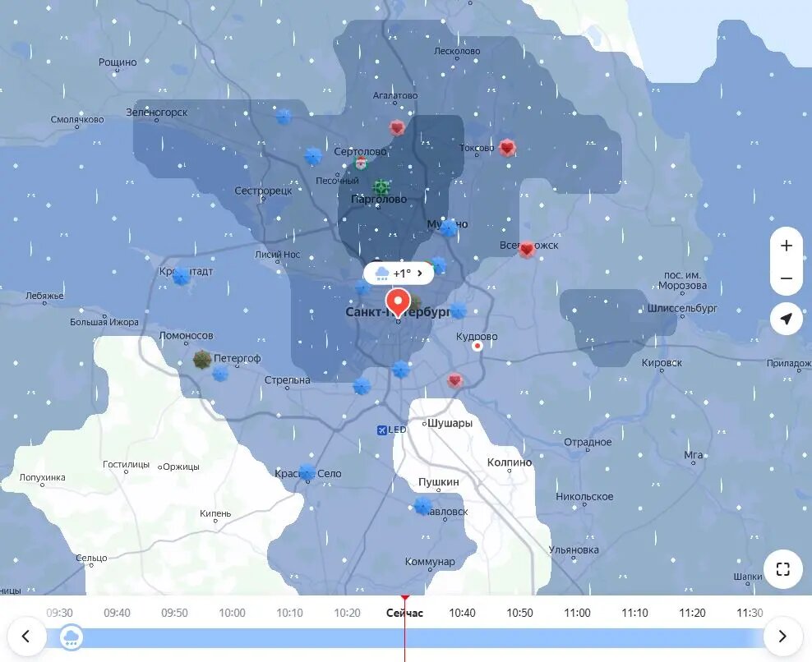This screenshot has height=662, width=812.
Task: Open the +1° weather popup
Action: tap(399, 274)
